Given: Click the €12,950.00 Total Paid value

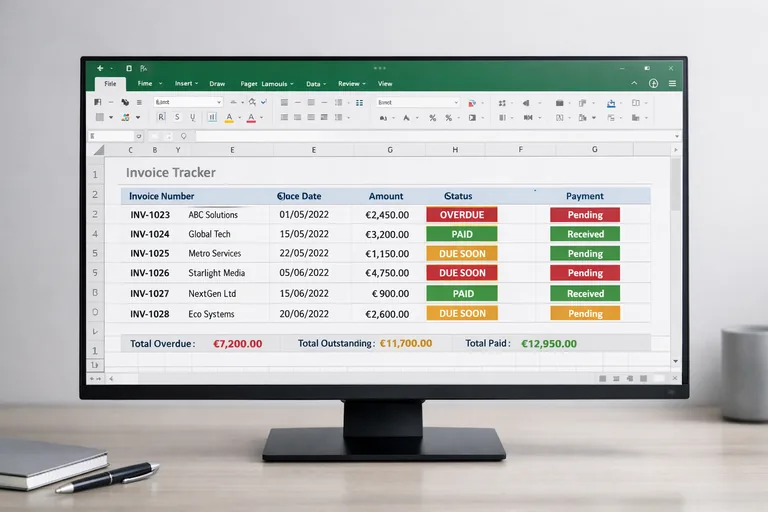Looking at the screenshot, I should [549, 343].
